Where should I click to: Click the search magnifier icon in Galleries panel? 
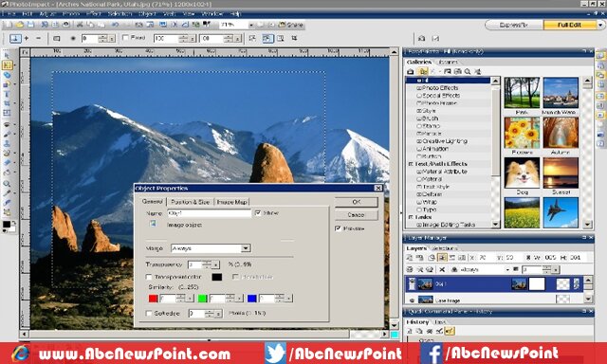468,71
